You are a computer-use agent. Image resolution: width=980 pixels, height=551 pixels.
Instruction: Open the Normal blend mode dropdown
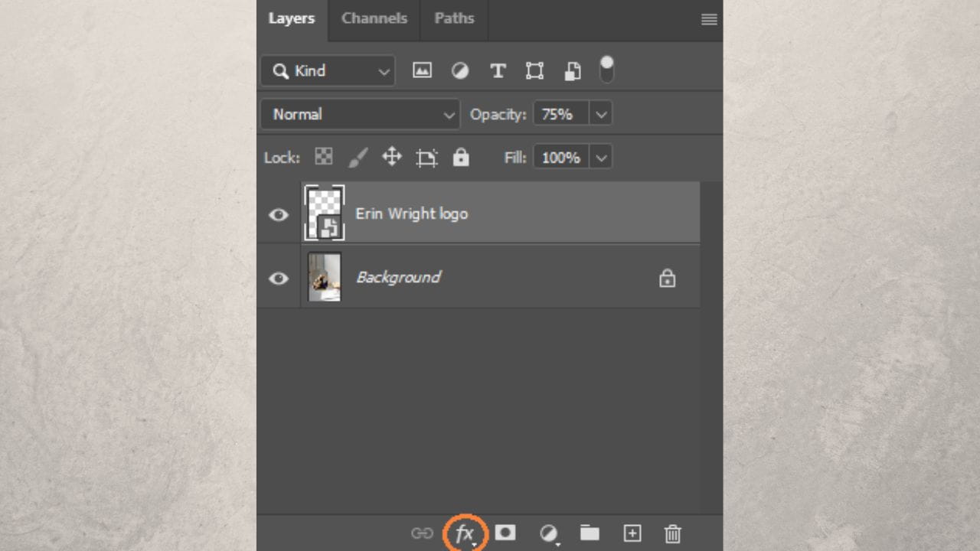[361, 114]
